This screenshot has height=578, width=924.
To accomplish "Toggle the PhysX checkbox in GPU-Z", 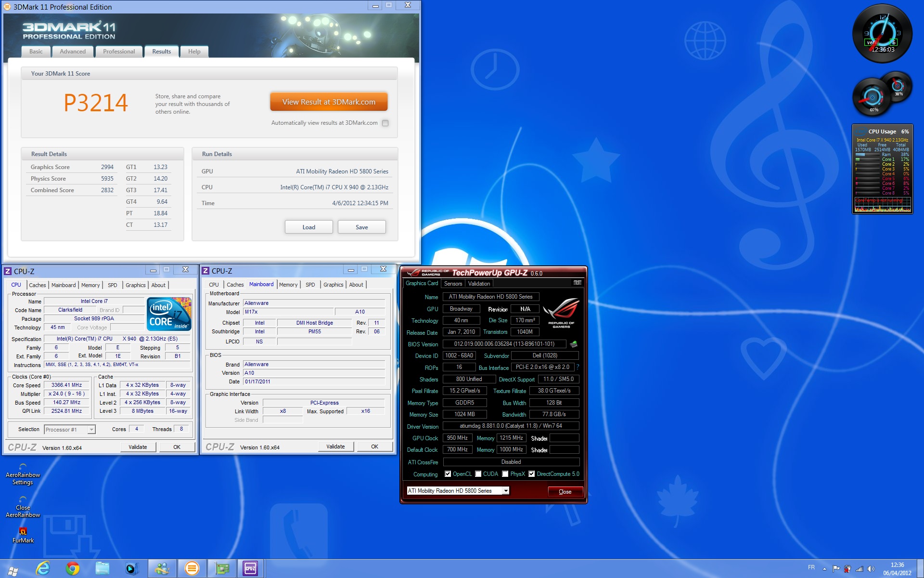I will point(505,474).
